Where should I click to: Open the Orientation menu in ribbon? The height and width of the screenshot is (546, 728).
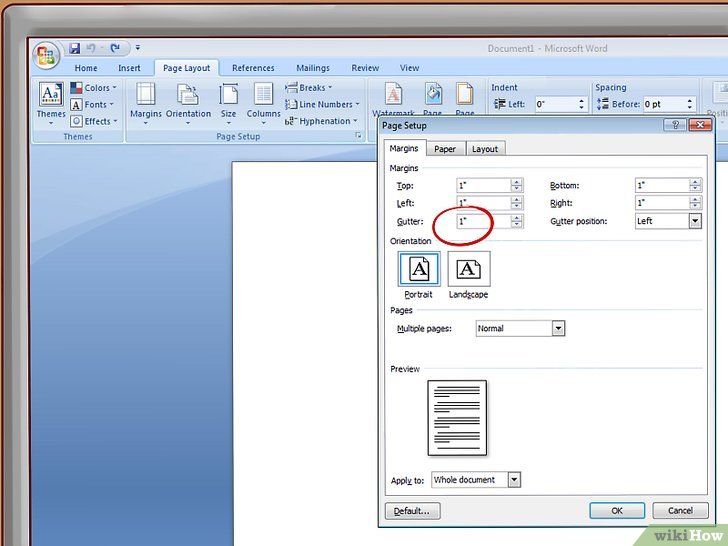click(x=188, y=104)
